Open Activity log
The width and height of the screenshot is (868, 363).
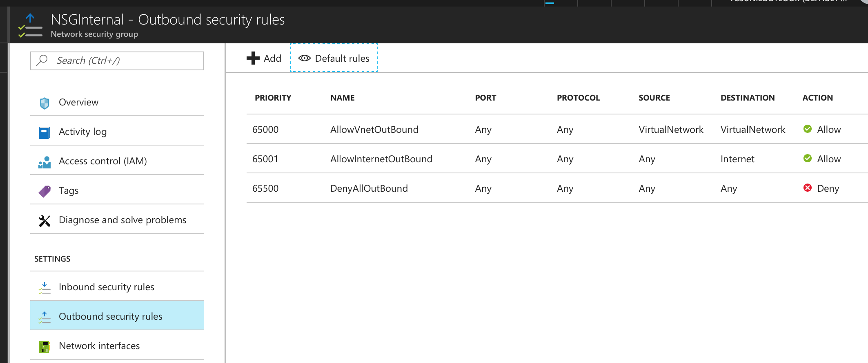point(117,132)
